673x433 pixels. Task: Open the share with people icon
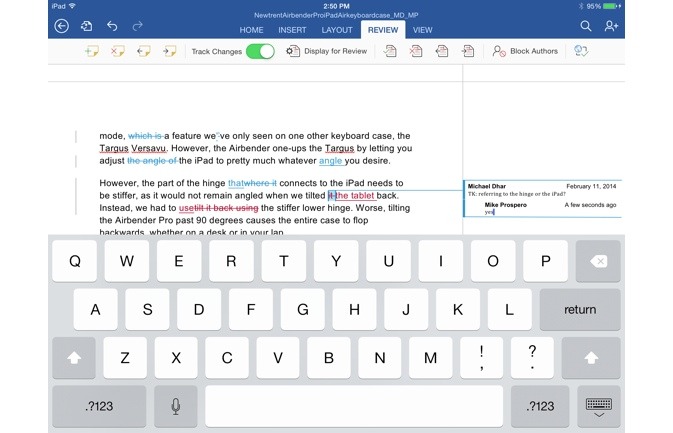(x=611, y=26)
